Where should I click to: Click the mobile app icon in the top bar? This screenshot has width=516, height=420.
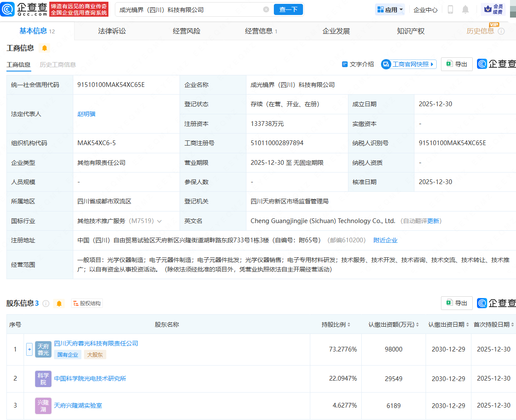(x=451, y=9)
